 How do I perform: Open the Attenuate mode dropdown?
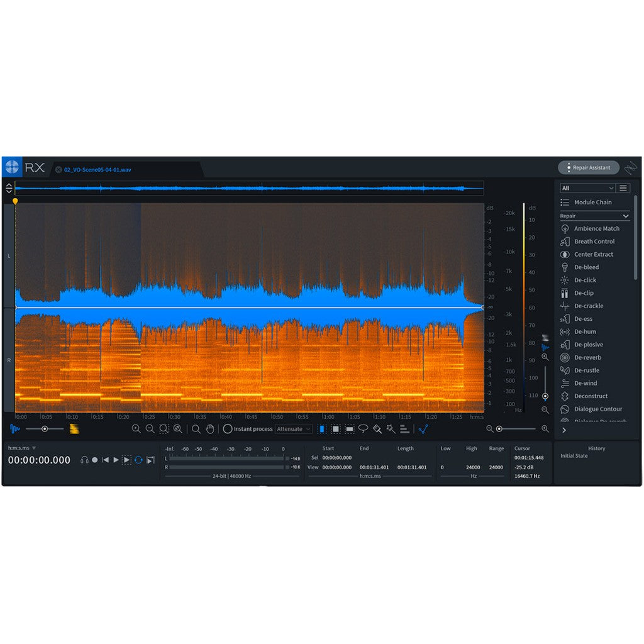coord(293,429)
